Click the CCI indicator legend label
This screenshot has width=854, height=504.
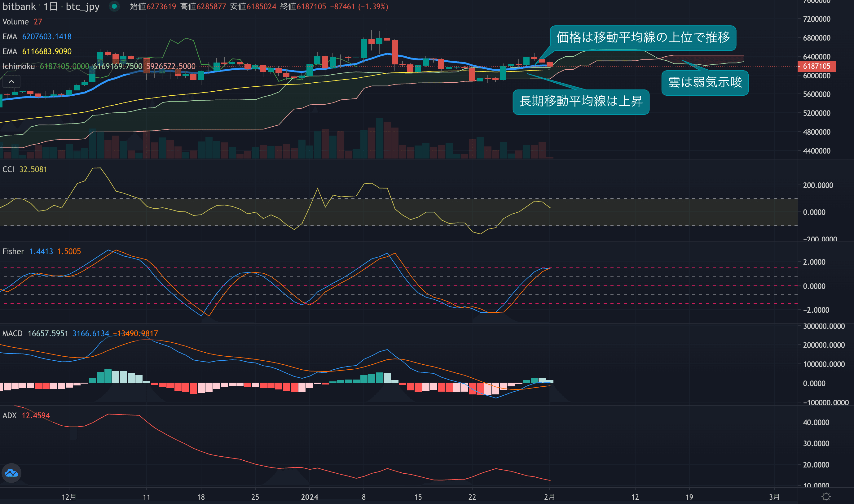8,169
